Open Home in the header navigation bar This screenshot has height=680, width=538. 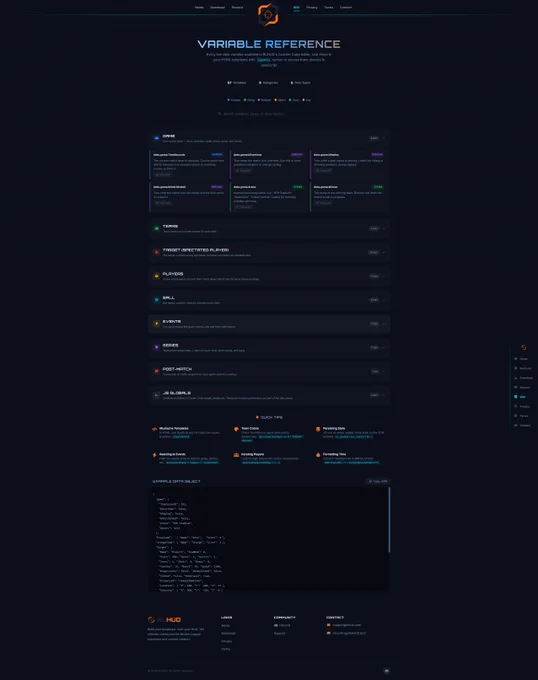coord(199,7)
